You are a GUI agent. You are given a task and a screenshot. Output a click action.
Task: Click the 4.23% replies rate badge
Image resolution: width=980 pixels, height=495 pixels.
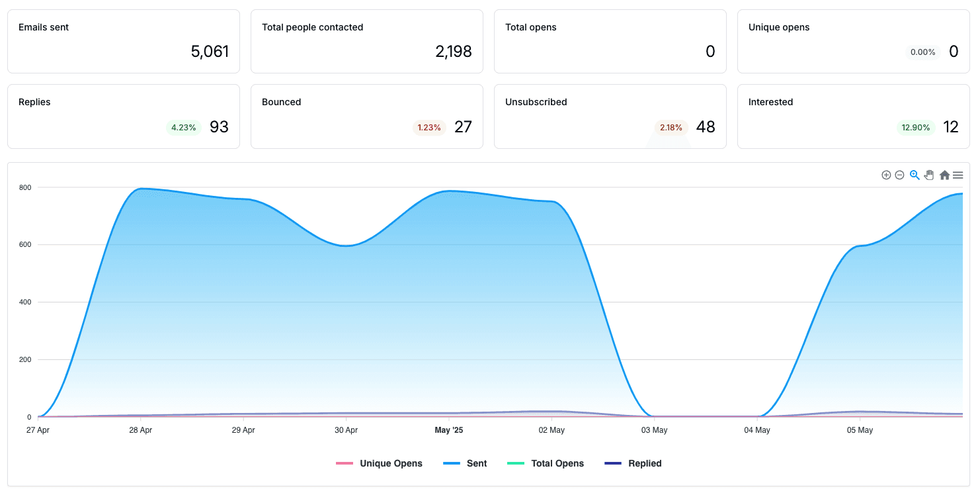(x=184, y=128)
